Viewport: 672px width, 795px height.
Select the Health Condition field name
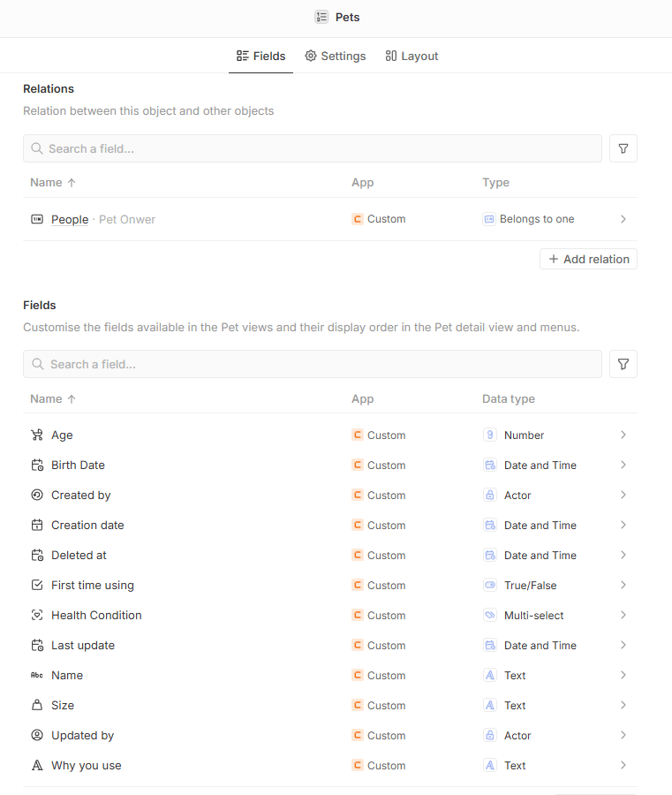[x=96, y=615]
